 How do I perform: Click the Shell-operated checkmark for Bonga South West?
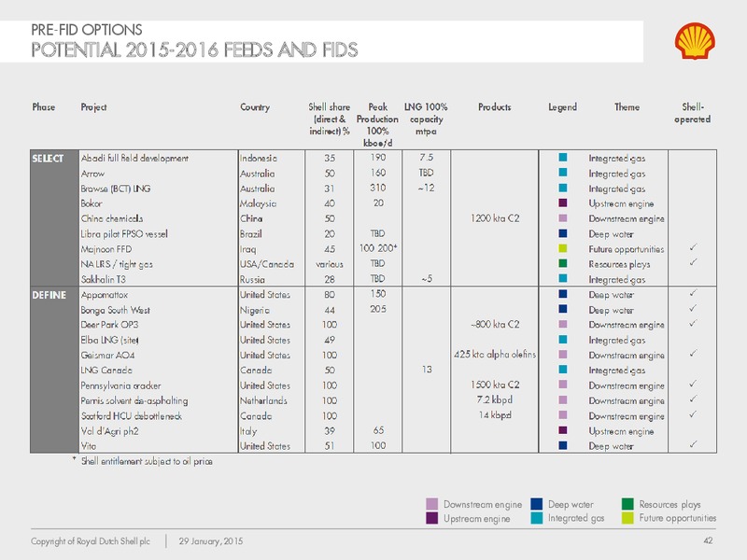click(x=693, y=308)
